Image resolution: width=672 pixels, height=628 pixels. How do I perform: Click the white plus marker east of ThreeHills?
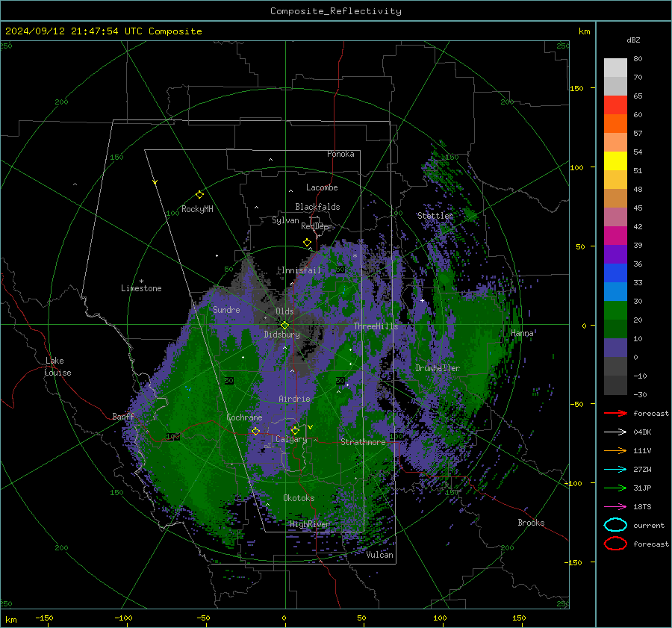point(422,301)
